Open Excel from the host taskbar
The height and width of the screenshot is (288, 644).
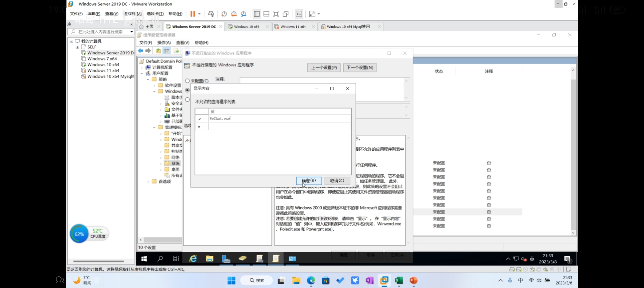tap(399, 281)
